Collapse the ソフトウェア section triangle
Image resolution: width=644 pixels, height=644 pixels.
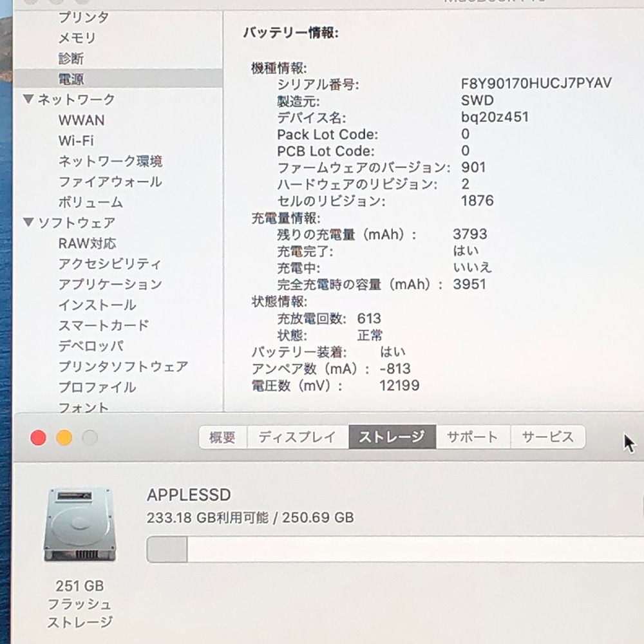point(28,223)
